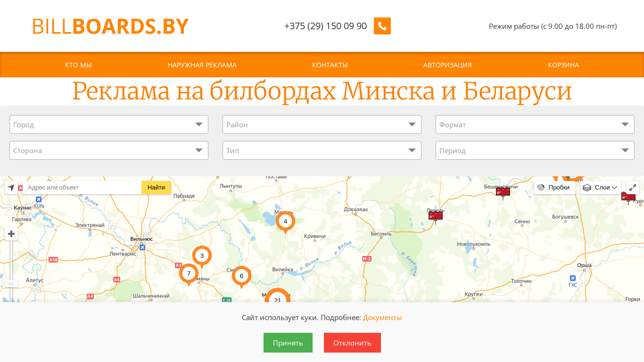This screenshot has width=644, height=362.
Task: Click the M-3 road badge on map
Action: 367,259
